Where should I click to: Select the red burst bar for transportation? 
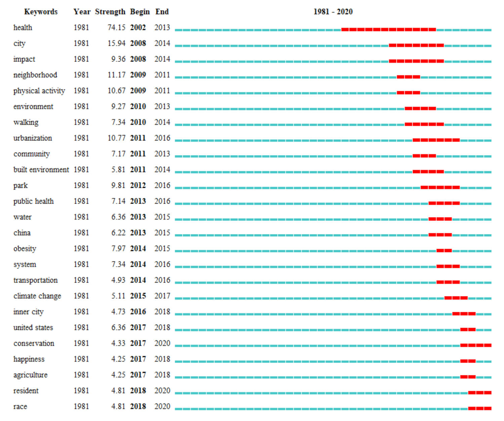click(x=448, y=282)
